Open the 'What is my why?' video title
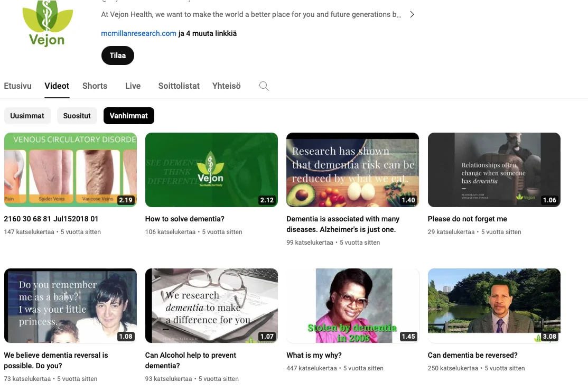The width and height of the screenshot is (588, 391). tap(314, 355)
